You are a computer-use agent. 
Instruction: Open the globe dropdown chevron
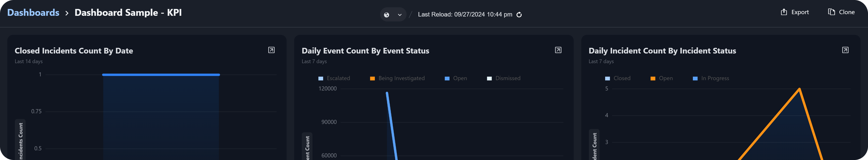click(400, 15)
